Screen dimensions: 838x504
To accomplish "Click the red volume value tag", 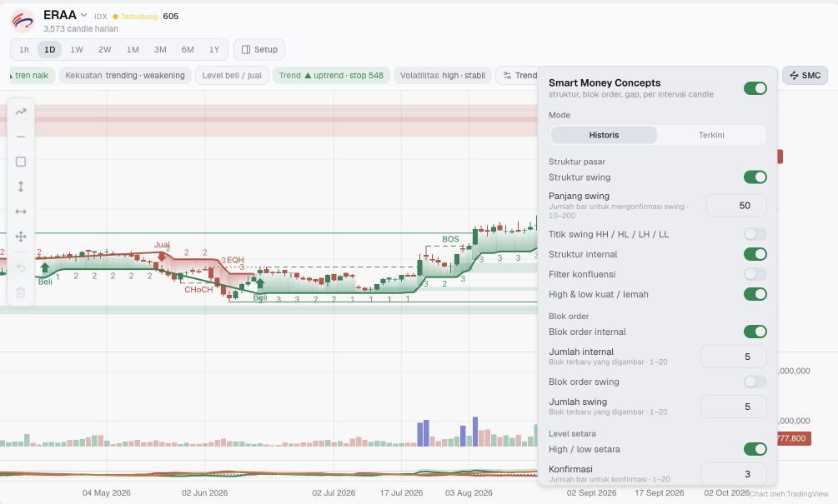I will (793, 438).
